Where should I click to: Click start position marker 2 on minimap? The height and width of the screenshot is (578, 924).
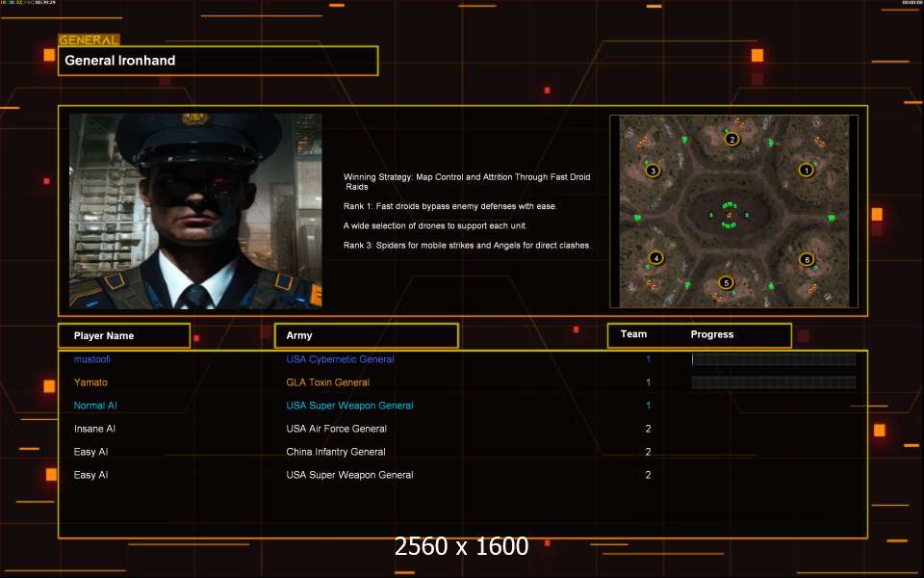pyautogui.click(x=731, y=139)
